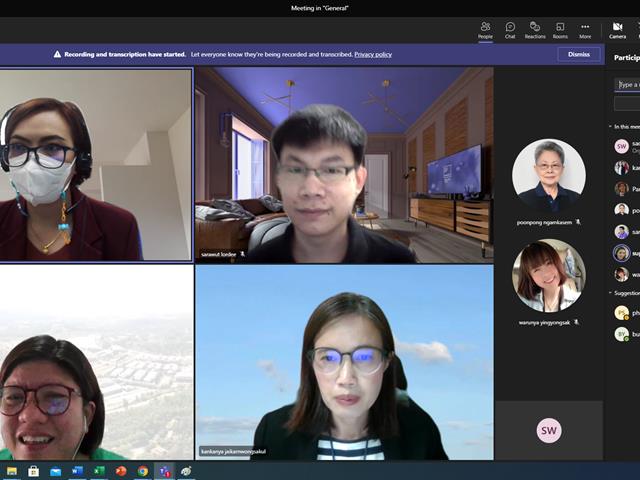This screenshot has height=480, width=640.
Task: Click the large SW initials avatar tile
Action: click(x=549, y=430)
